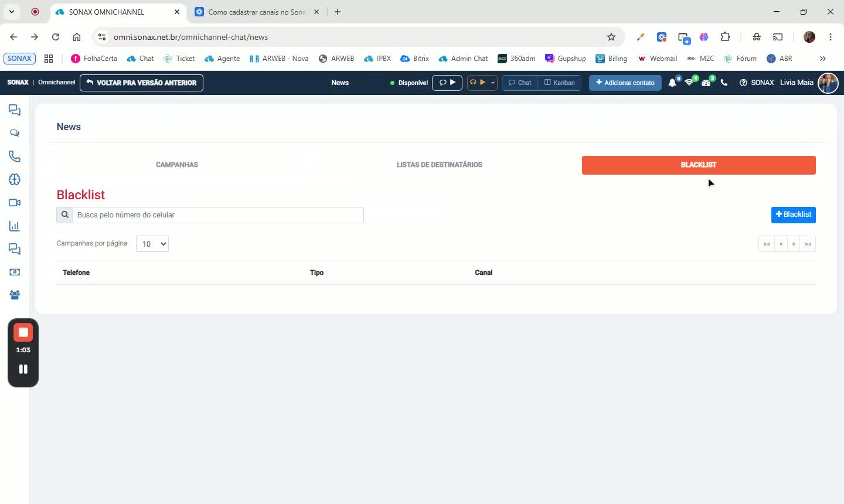
Task: Open the Listas de Destinatários tab
Action: tap(440, 165)
